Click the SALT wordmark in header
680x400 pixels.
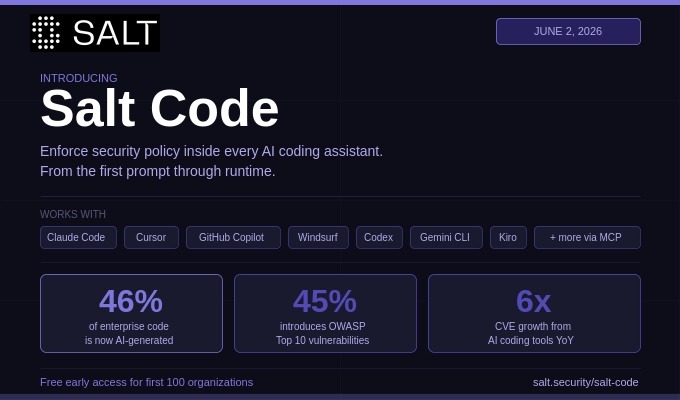click(115, 33)
